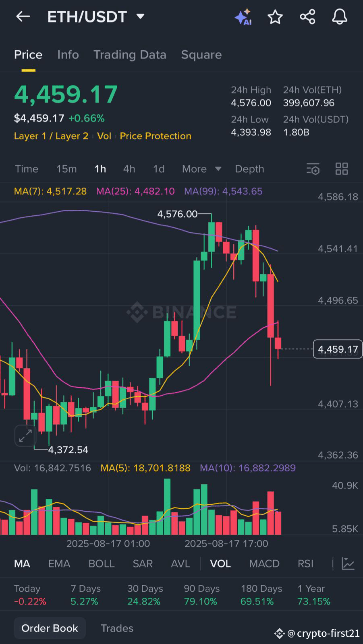The height and width of the screenshot is (644, 363).
Task: Tap the 4,459.17 current price marker
Action: (338, 349)
